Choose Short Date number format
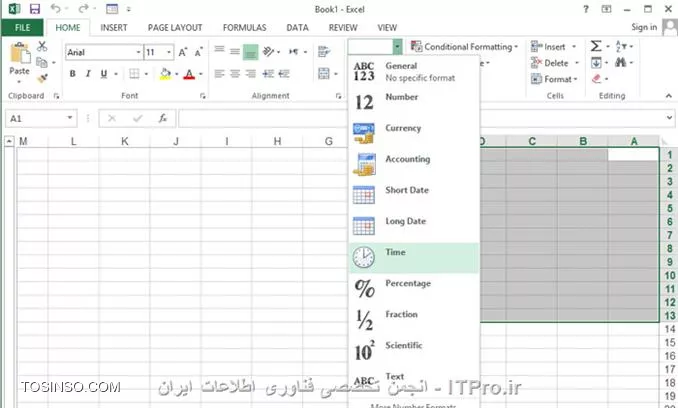 (414, 195)
